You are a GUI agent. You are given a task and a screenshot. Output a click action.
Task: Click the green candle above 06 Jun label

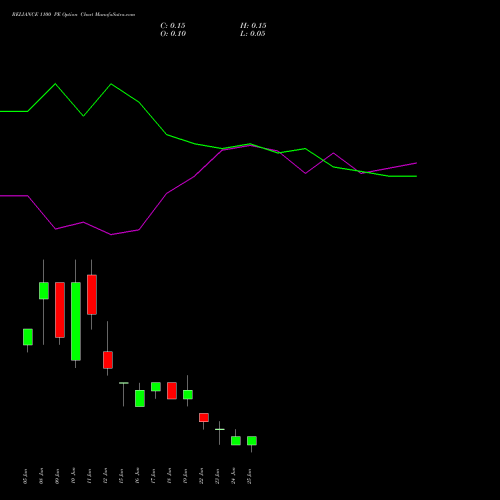tap(44, 291)
